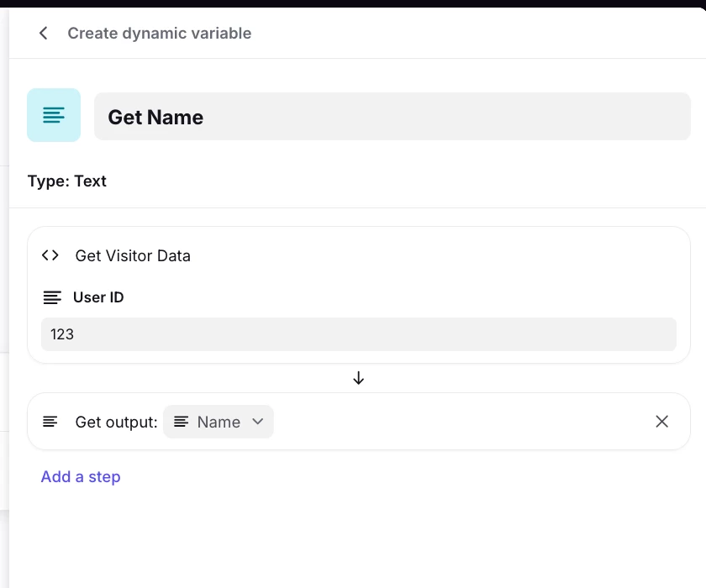Click the User ID value field containing 123
Image resolution: width=706 pixels, height=588 pixels.
(358, 334)
